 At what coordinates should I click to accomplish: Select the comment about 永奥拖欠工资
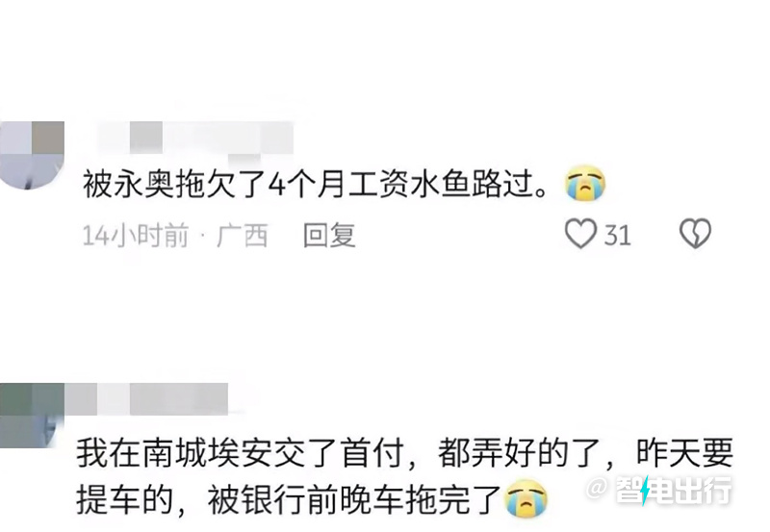[x=315, y=185]
